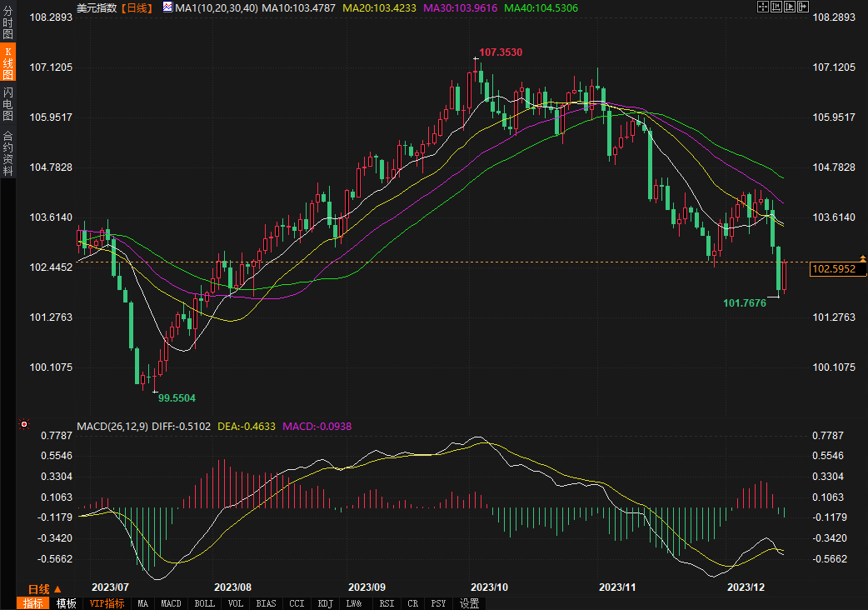Enable the BOLL indicator
The height and width of the screenshot is (610, 868).
coord(204,603)
